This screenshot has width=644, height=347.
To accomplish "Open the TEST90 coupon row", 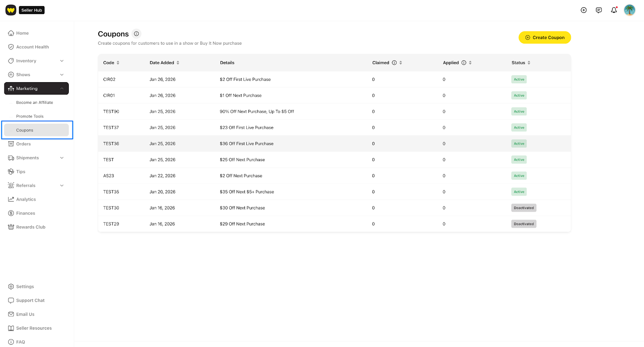I will [x=111, y=112].
